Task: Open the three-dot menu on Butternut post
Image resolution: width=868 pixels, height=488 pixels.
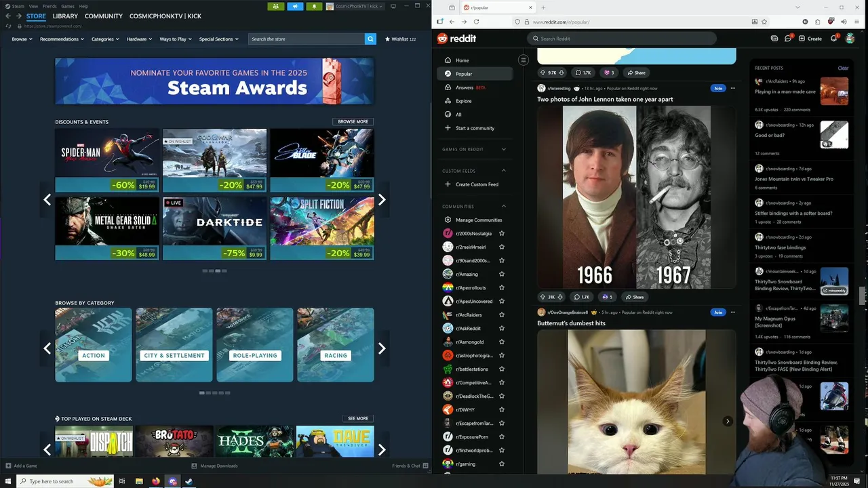Action: coord(732,312)
